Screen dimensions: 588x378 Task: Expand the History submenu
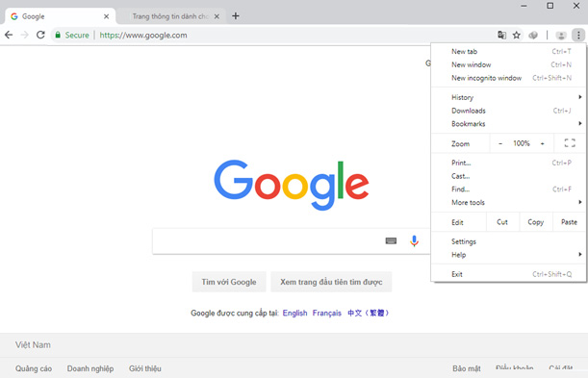(x=508, y=97)
